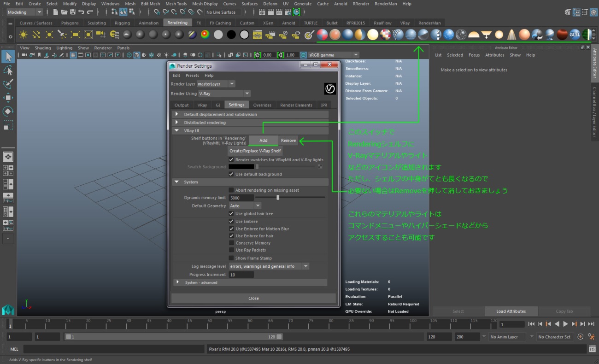Undo using the curved arrow icon
599x364 pixels.
81,12
